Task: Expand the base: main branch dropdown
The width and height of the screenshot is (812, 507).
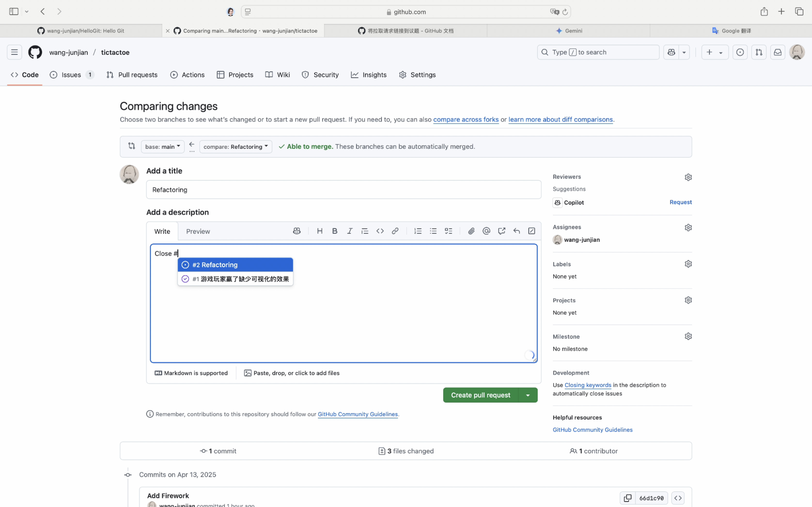Action: coord(163,146)
